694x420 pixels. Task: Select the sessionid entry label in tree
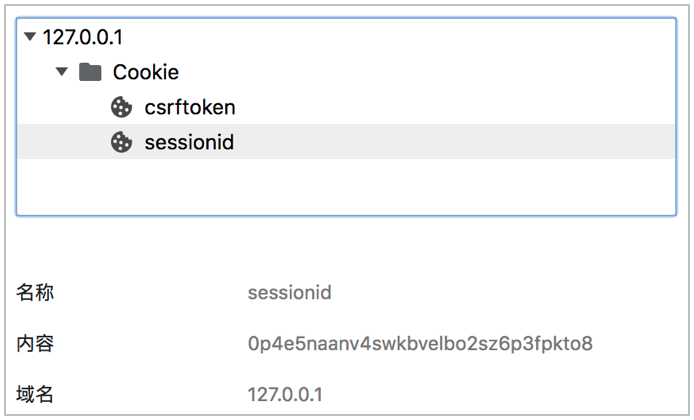[x=189, y=142]
